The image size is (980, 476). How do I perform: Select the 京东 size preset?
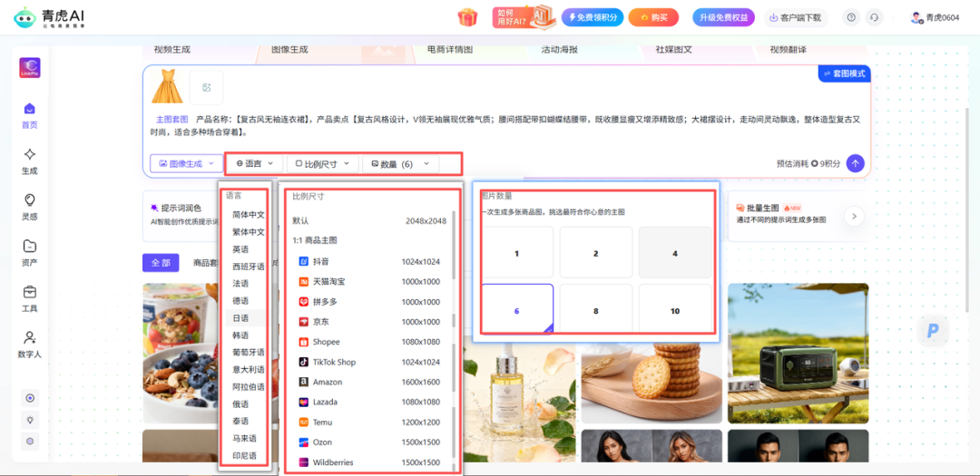(x=369, y=322)
